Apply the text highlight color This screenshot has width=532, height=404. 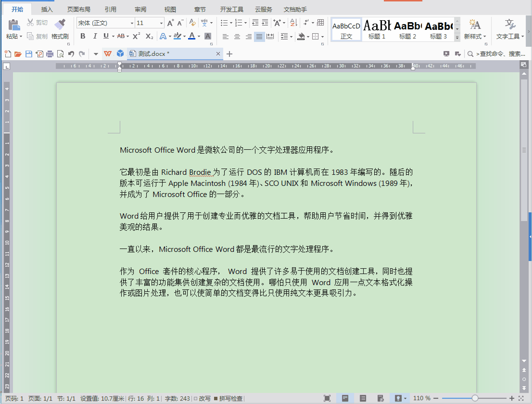[x=177, y=36]
